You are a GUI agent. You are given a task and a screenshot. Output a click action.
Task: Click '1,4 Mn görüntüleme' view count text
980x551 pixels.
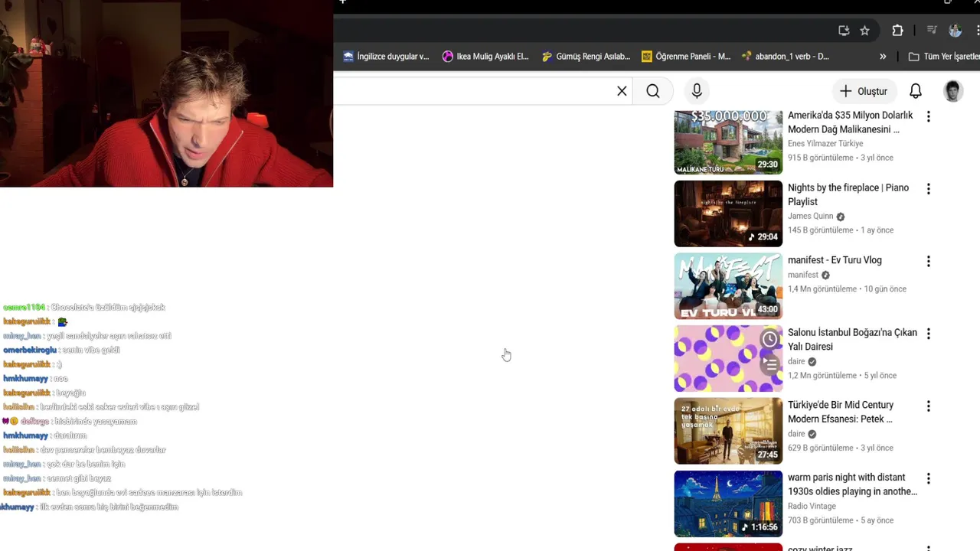point(822,289)
